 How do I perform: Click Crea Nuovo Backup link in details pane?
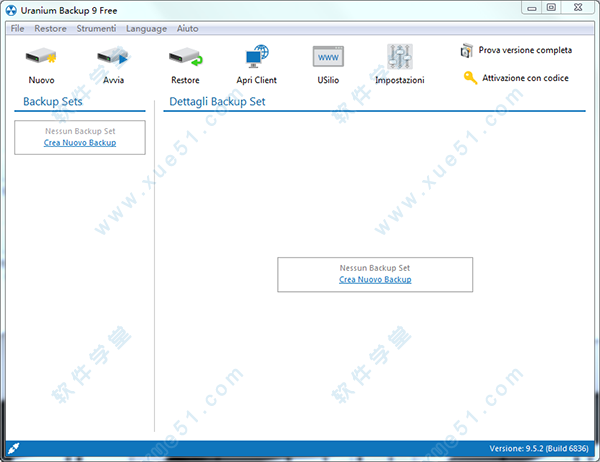click(x=375, y=280)
